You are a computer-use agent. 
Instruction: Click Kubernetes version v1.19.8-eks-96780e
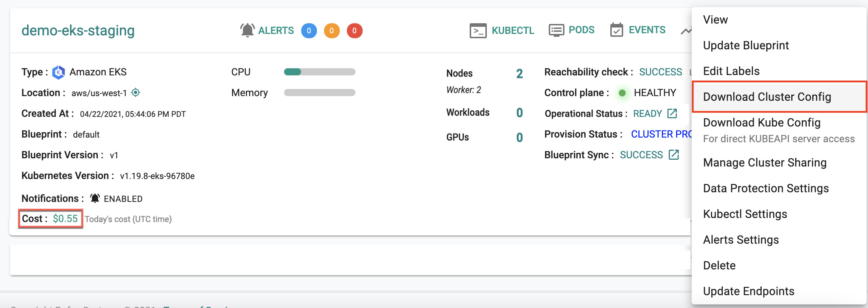[157, 176]
